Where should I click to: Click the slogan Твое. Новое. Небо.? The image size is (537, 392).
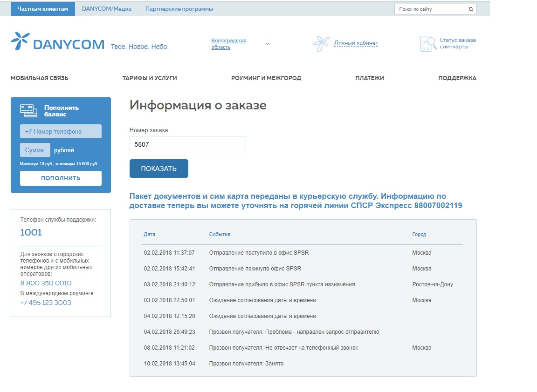click(140, 47)
